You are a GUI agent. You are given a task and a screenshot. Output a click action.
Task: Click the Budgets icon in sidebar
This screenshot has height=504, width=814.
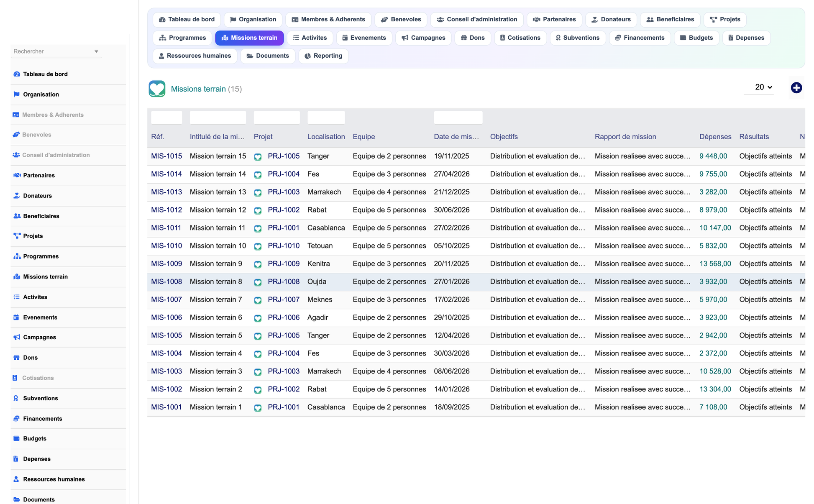(x=17, y=438)
